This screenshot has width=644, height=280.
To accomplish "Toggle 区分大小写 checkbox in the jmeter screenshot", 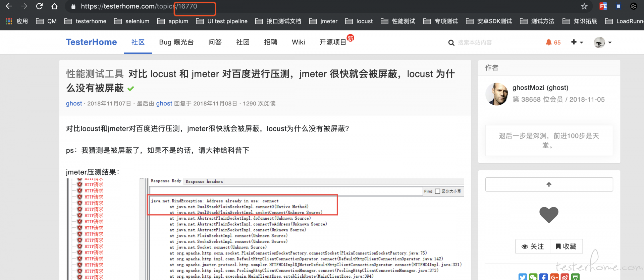I will [437, 191].
